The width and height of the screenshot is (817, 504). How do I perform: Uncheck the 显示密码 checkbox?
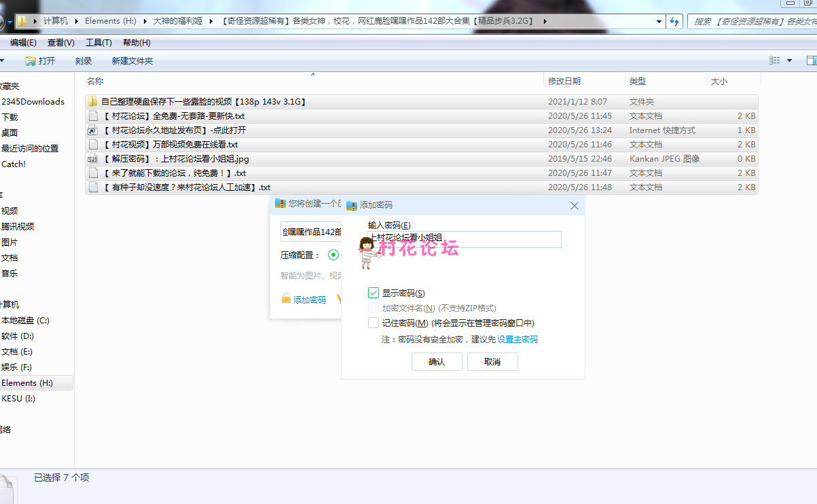[x=374, y=293]
